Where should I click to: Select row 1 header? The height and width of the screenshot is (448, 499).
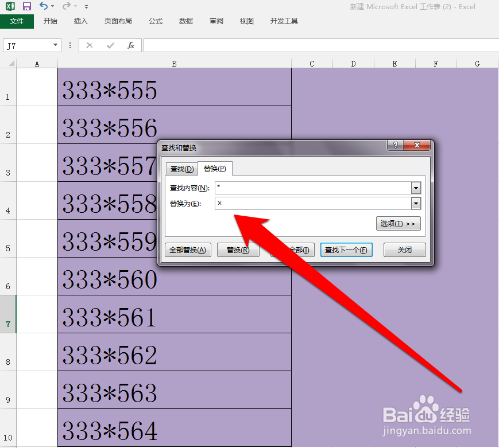[8, 87]
